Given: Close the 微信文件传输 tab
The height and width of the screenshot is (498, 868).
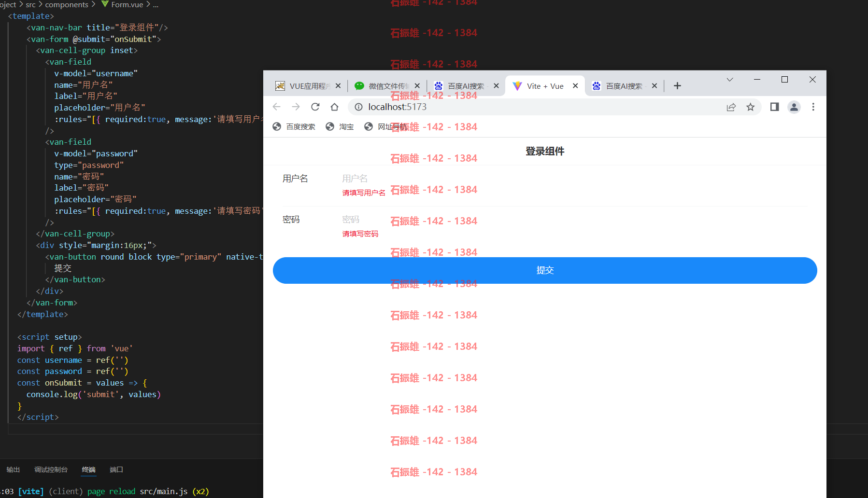Looking at the screenshot, I should (x=417, y=85).
